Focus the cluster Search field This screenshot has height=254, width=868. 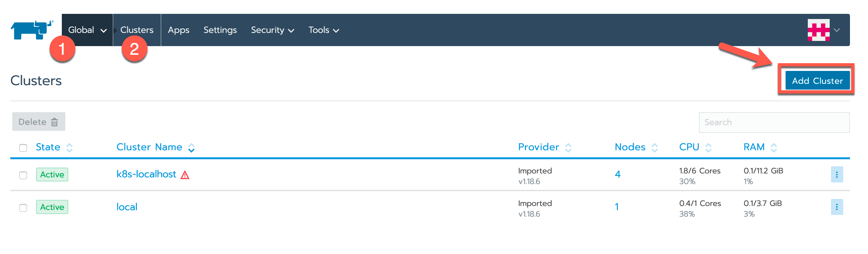pos(774,122)
